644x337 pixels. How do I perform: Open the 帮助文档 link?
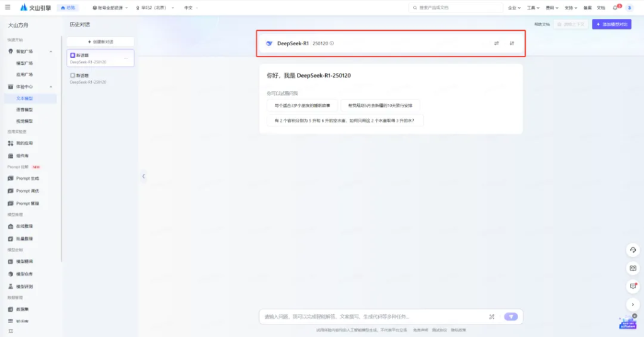(x=541, y=25)
